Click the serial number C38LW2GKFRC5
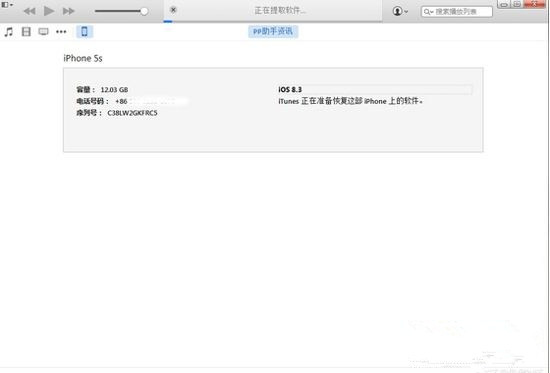The image size is (550, 373). 132,113
